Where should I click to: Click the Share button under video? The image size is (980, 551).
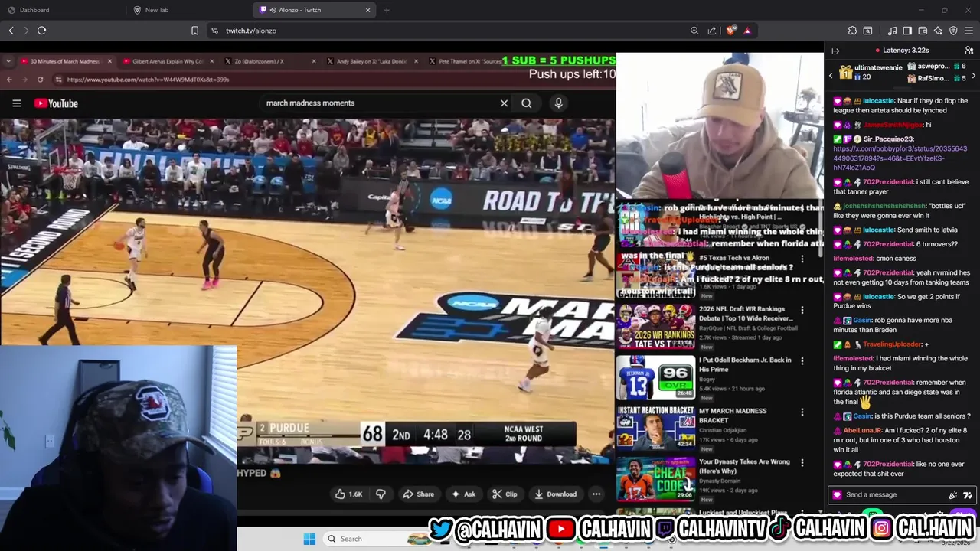click(x=418, y=494)
